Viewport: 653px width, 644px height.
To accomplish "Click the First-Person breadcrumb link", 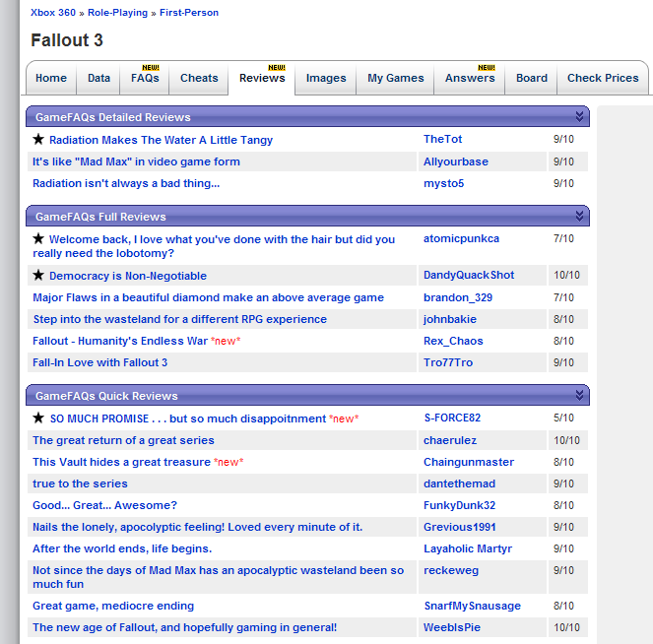I will [x=189, y=13].
